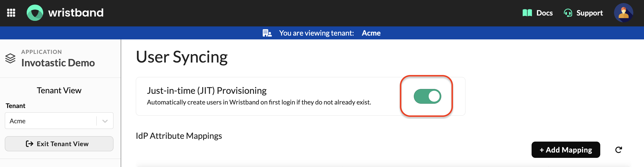Disable the JIT Provisioning toggle
Screen dimensions: 644x167
(x=428, y=96)
